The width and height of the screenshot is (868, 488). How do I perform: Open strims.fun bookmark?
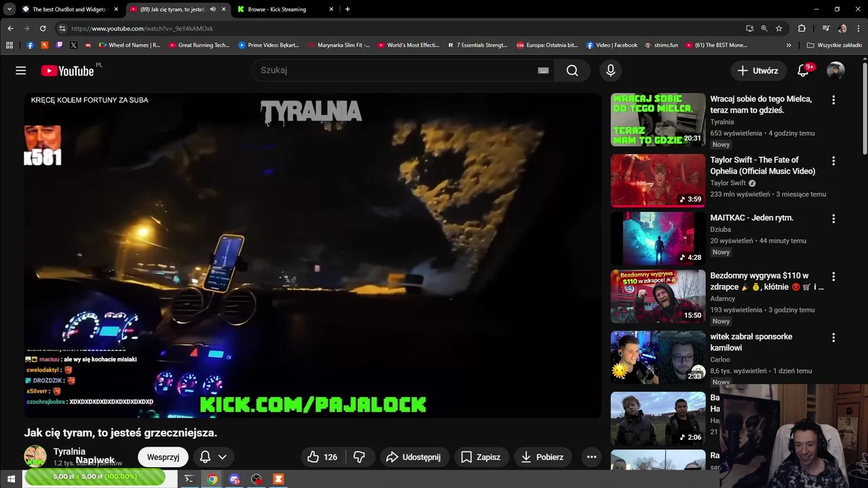pos(661,45)
